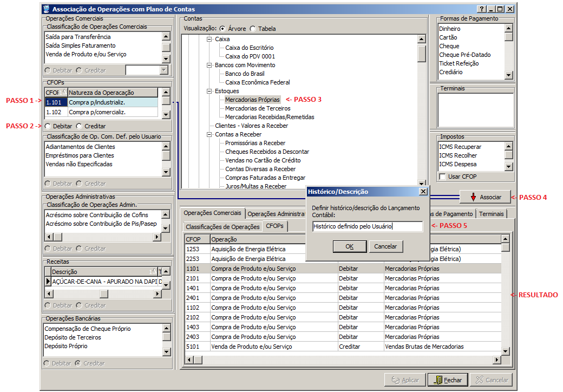Collapse the Contas a Receber node
The image size is (563, 392).
pyautogui.click(x=210, y=134)
